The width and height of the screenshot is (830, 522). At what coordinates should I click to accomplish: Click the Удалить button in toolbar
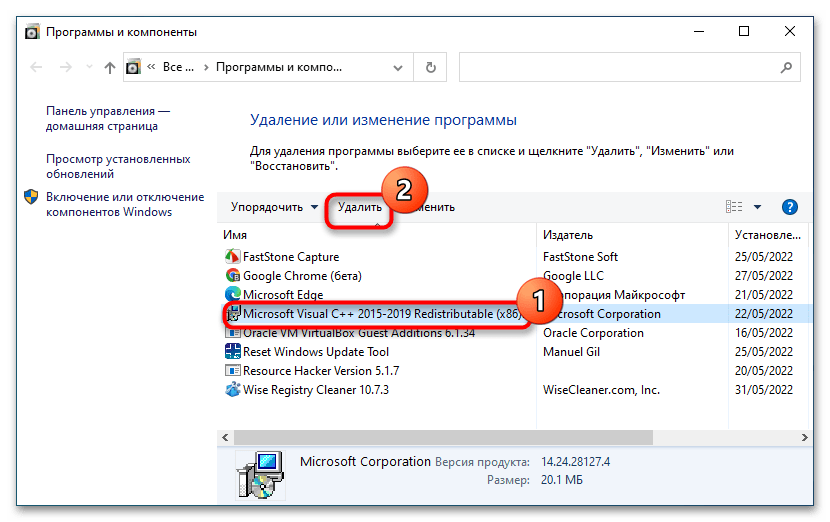(x=359, y=207)
